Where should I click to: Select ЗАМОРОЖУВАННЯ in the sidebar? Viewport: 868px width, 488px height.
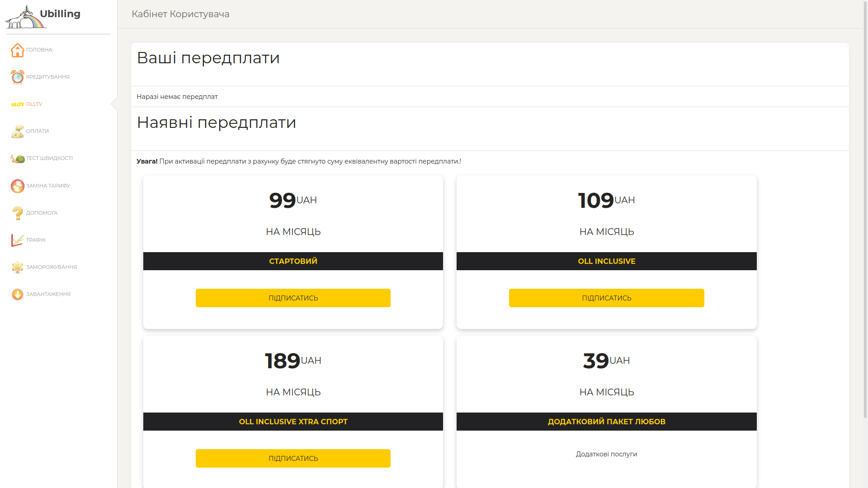tap(52, 267)
